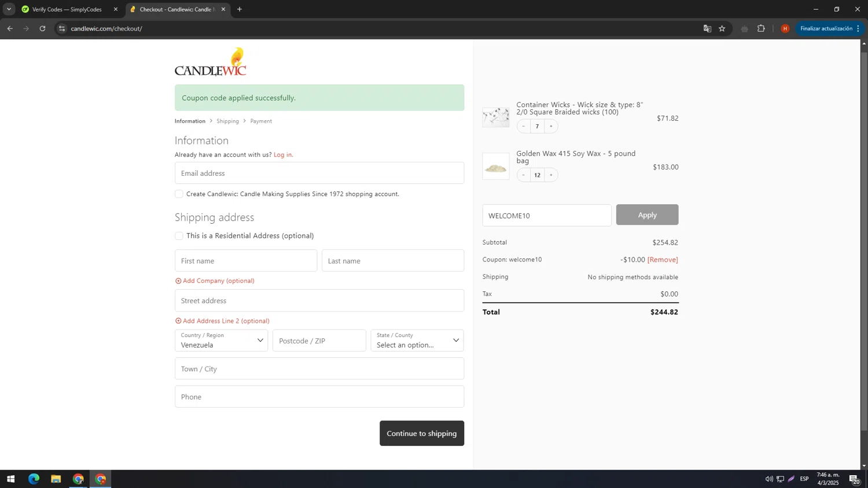Viewport: 868px width, 488px height.
Task: Focus the Phone field
Action: coord(319,397)
